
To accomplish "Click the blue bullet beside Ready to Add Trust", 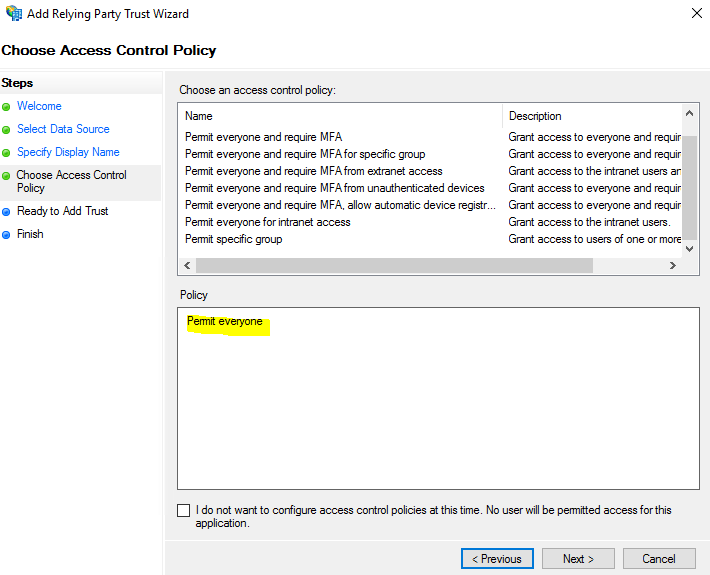I will (6, 211).
